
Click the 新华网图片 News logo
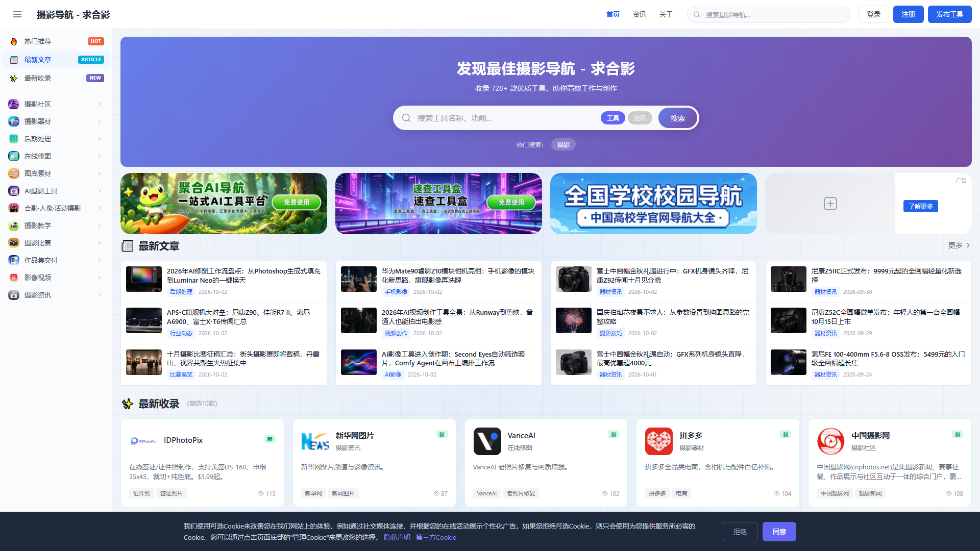[315, 441]
